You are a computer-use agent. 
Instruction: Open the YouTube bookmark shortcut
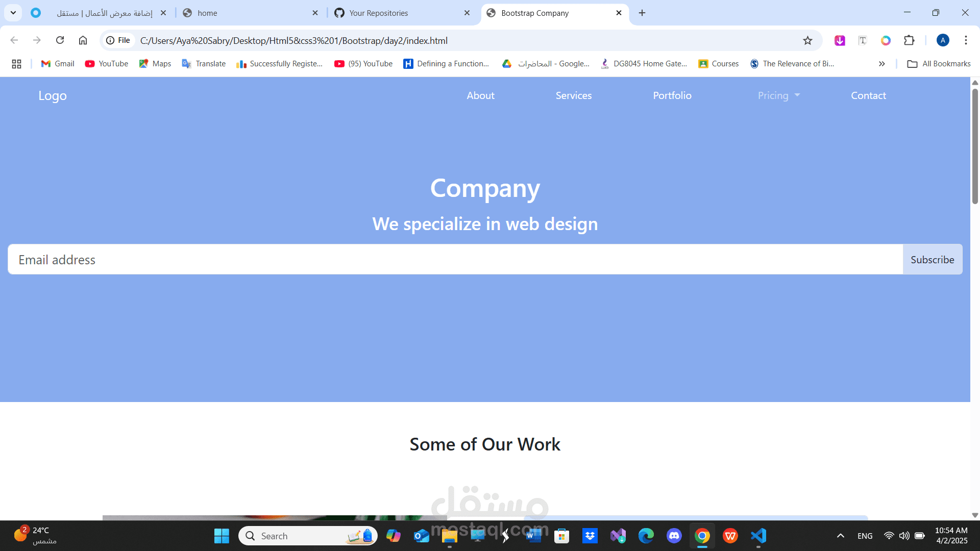106,63
